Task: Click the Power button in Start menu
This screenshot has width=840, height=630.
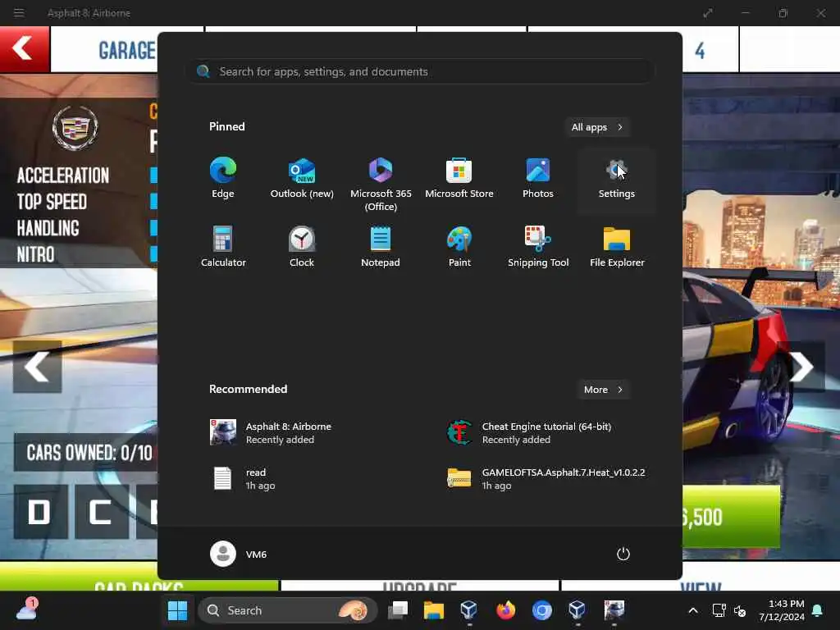Action: 623,554
